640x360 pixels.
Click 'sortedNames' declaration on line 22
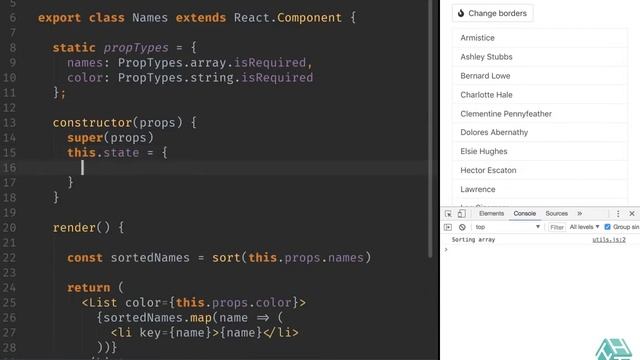pyautogui.click(x=150, y=258)
